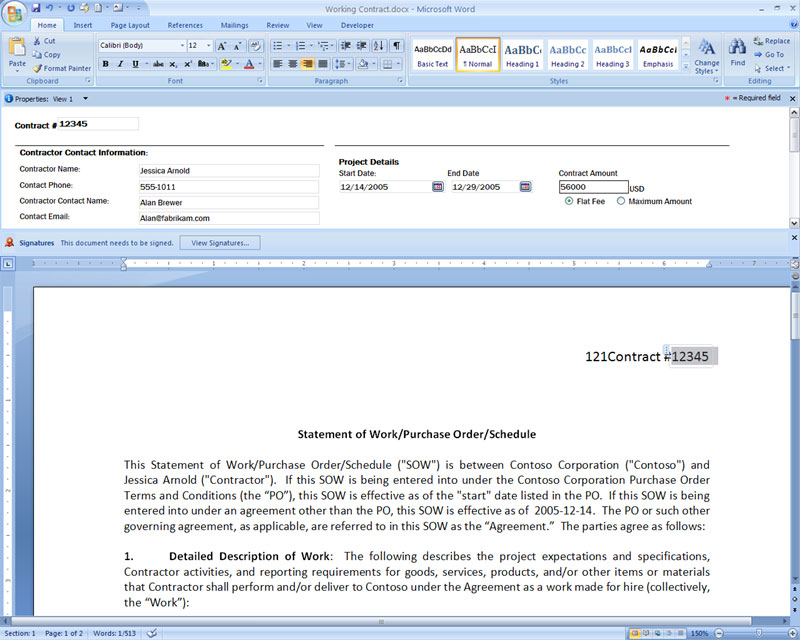800x640 pixels.
Task: Click the Paste icon in Clipboard
Action: tap(17, 50)
